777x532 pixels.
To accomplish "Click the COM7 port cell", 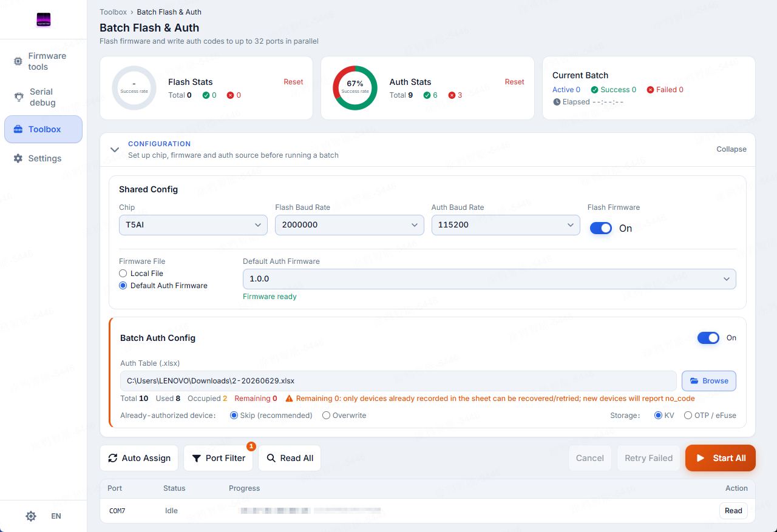I will pos(117,511).
